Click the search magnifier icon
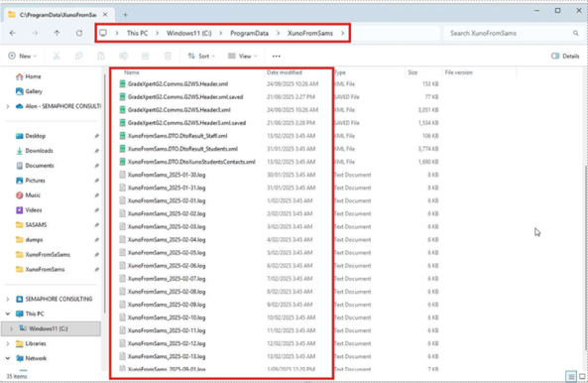 click(x=576, y=33)
